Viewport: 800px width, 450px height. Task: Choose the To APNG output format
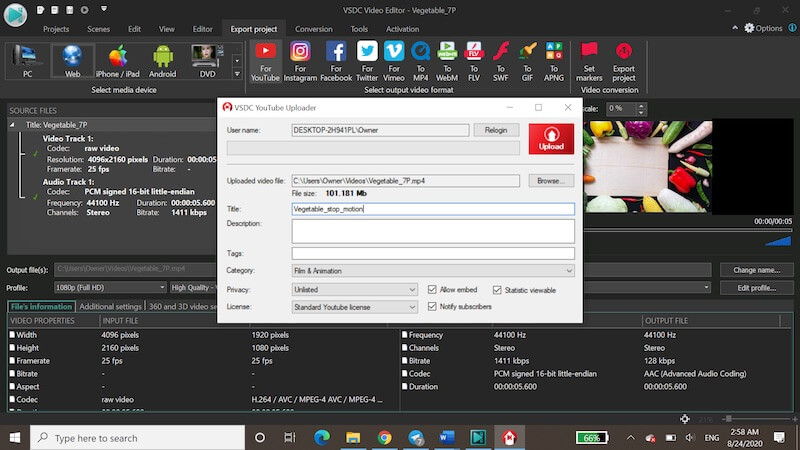click(554, 62)
